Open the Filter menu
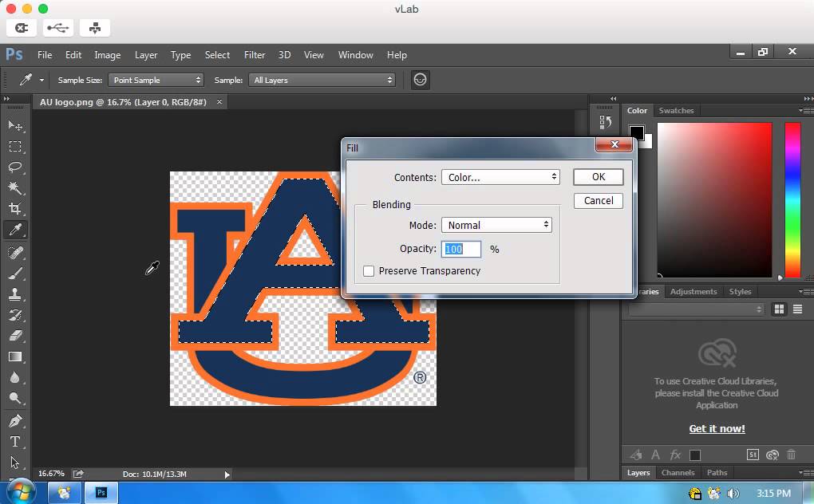Viewport: 814px width, 504px height. pyautogui.click(x=254, y=55)
